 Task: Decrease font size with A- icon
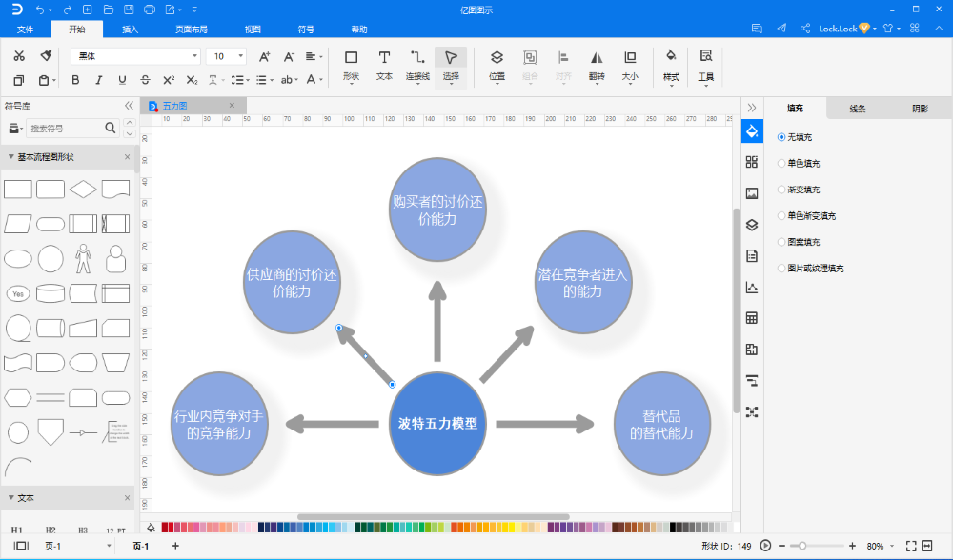point(289,56)
